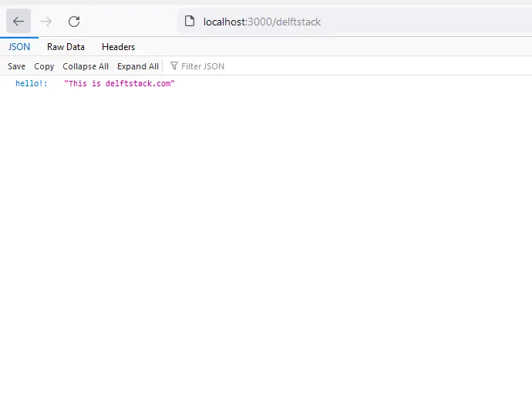Reload the page with the refresh icon
Viewport: 532px width, 403px height.
pyautogui.click(x=74, y=22)
